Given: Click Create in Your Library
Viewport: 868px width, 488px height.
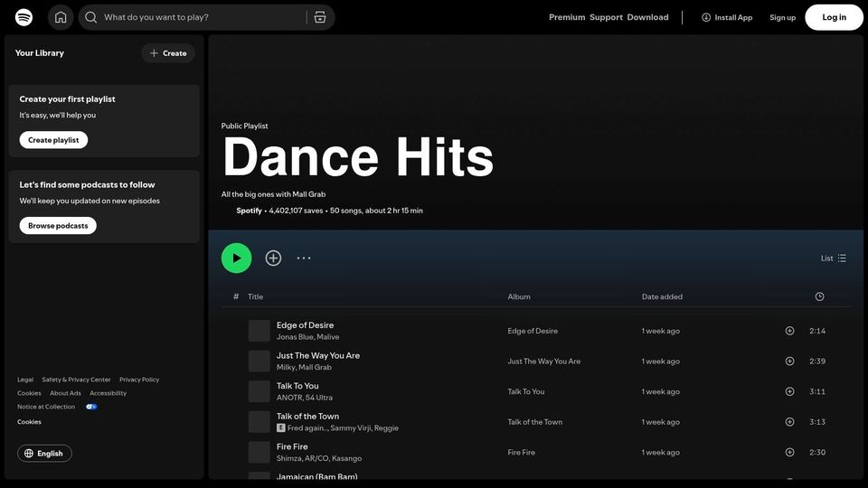Looking at the screenshot, I should tap(168, 53).
